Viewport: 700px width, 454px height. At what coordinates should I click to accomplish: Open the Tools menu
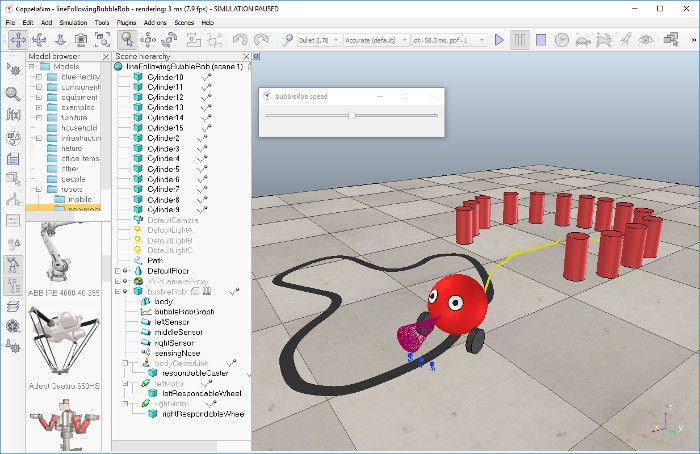click(x=102, y=22)
